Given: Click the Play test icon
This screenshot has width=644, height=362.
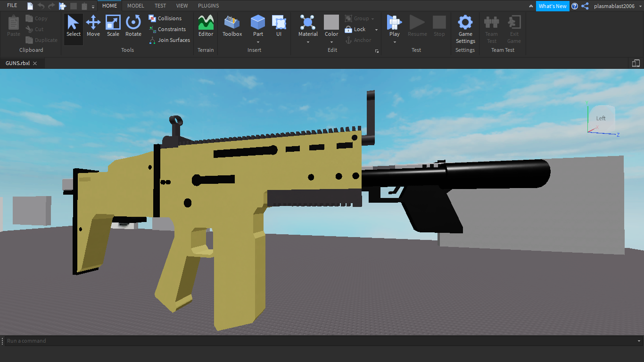Looking at the screenshot, I should pyautogui.click(x=394, y=22).
